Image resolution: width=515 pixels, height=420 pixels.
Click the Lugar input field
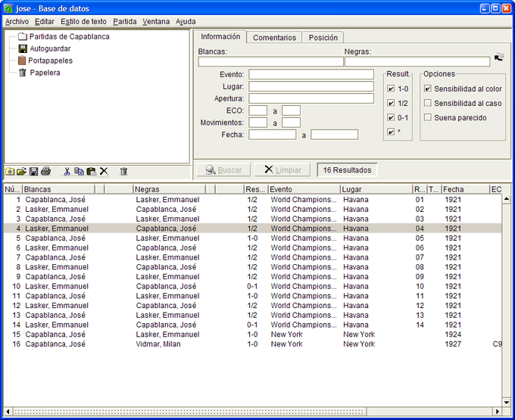point(311,86)
